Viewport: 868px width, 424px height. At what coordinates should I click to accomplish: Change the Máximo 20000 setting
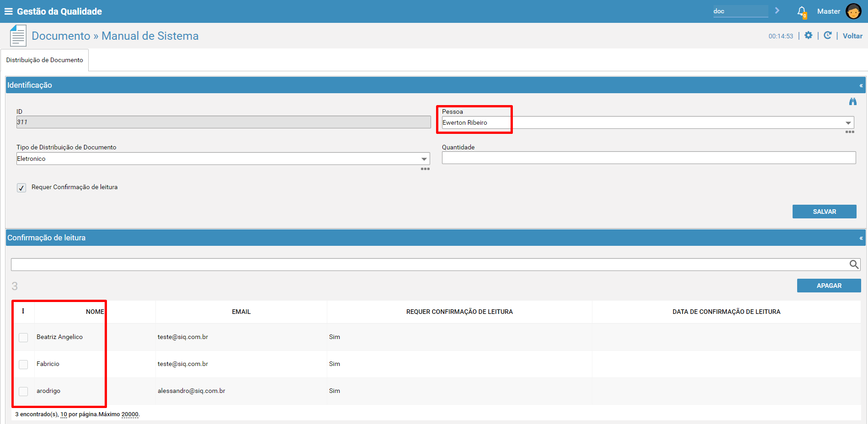pyautogui.click(x=130, y=414)
